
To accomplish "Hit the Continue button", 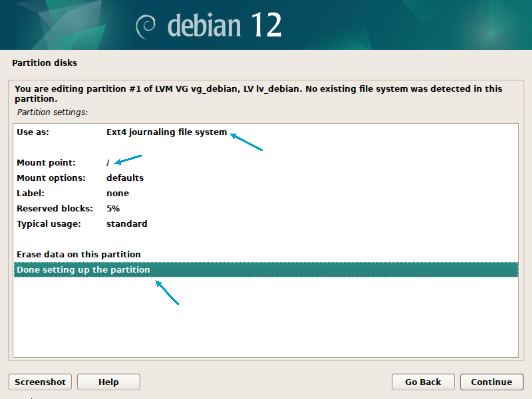I will [491, 382].
